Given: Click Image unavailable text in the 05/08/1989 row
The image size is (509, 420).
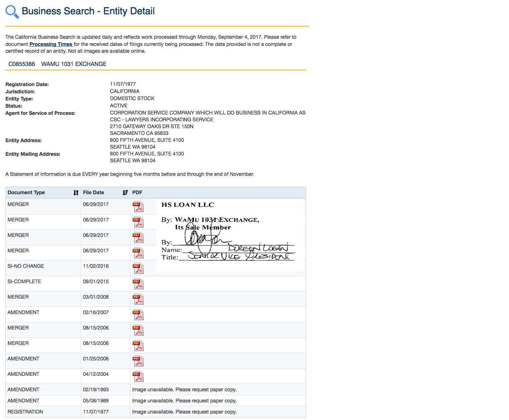Looking at the screenshot, I should pyautogui.click(x=184, y=401).
